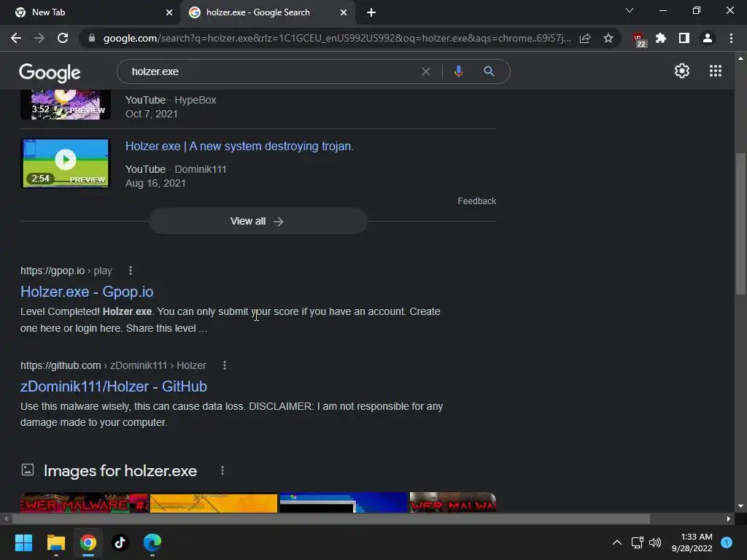
Task: Play the Dominik111 Holzer.exe video thumbnail
Action: point(66,163)
